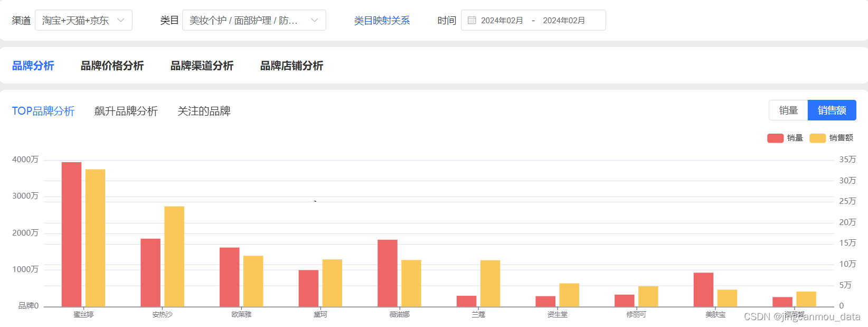This screenshot has width=868, height=327.
Task: Click the 安热沙 axis label
Action: 163,314
